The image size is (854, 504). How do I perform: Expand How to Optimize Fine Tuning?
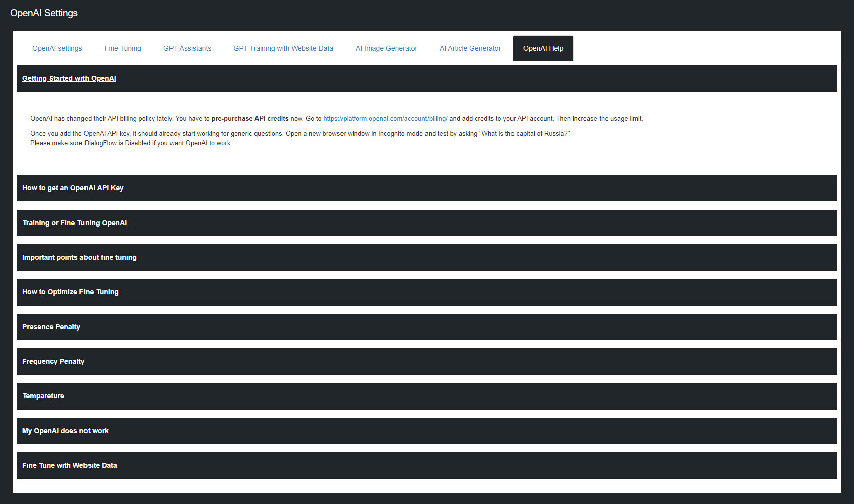[427, 292]
